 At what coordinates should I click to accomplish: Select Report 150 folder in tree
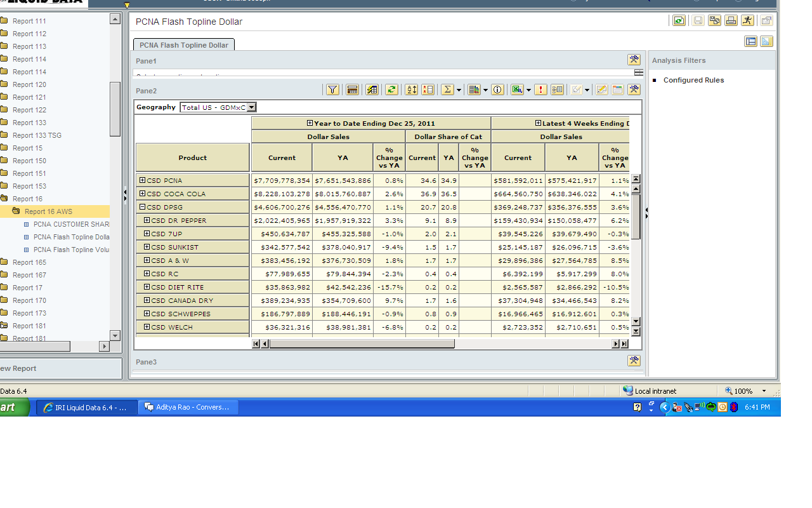click(29, 161)
